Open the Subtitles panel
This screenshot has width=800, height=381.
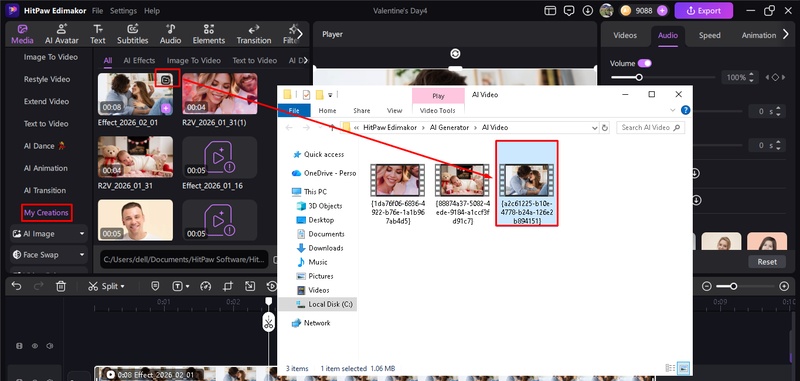(x=133, y=34)
